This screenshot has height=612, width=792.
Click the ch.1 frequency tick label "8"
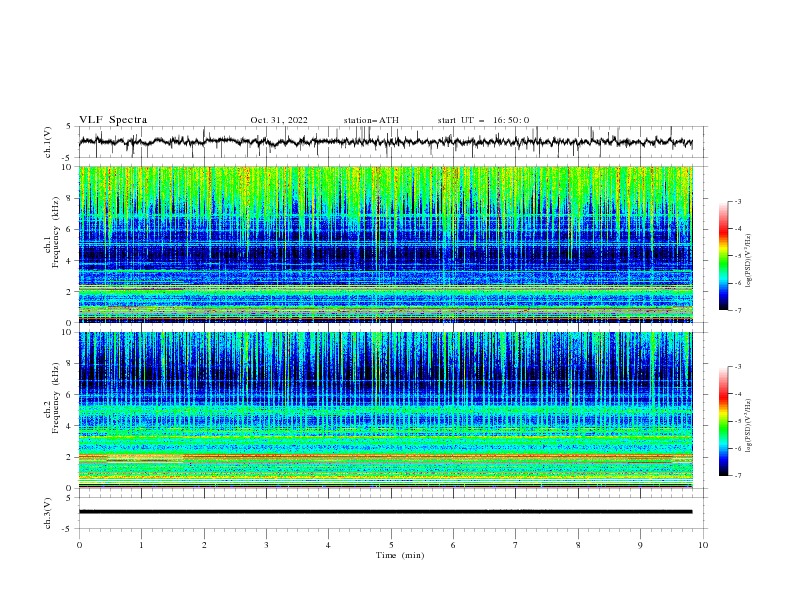pyautogui.click(x=70, y=198)
